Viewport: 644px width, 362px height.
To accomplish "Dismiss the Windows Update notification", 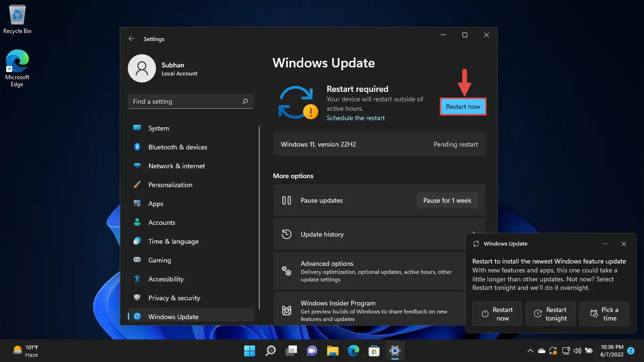I will 624,244.
